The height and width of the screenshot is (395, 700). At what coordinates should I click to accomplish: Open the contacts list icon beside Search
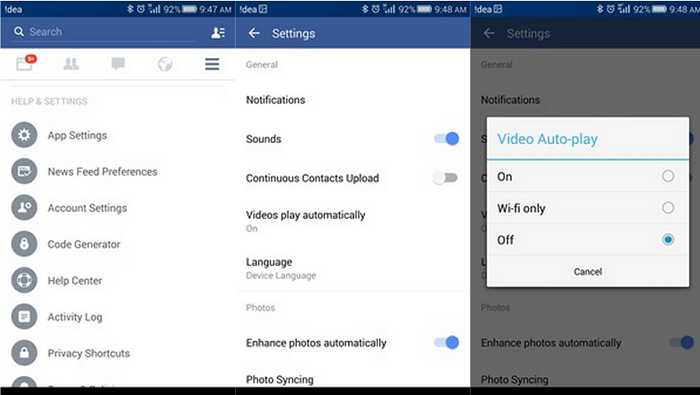218,32
